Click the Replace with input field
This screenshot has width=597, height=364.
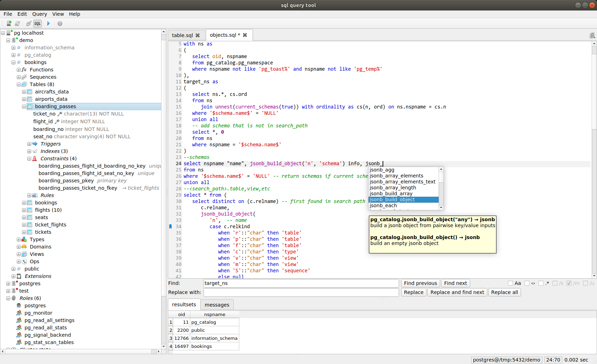[301, 292]
